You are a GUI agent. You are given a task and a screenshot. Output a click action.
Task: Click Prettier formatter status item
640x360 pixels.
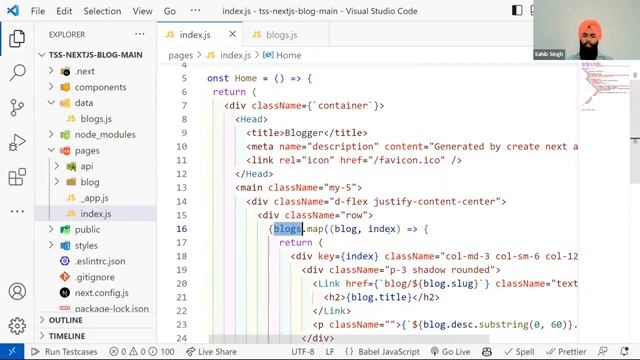coord(566,351)
